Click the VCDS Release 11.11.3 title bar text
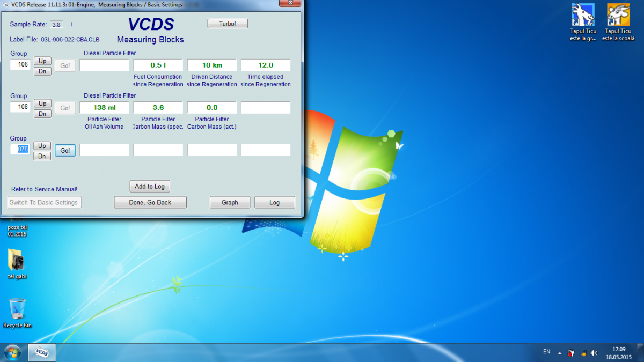 click(98, 5)
